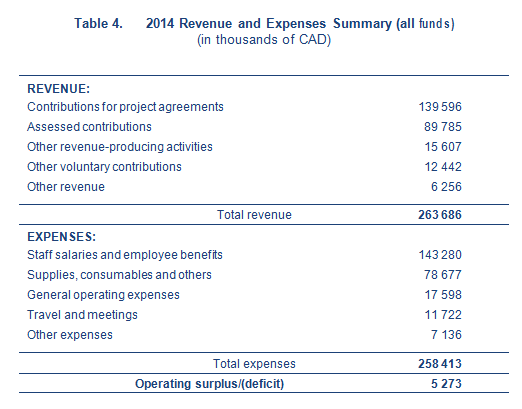
Task: Select Staff salaries and employee benefits
Action: pos(125,255)
